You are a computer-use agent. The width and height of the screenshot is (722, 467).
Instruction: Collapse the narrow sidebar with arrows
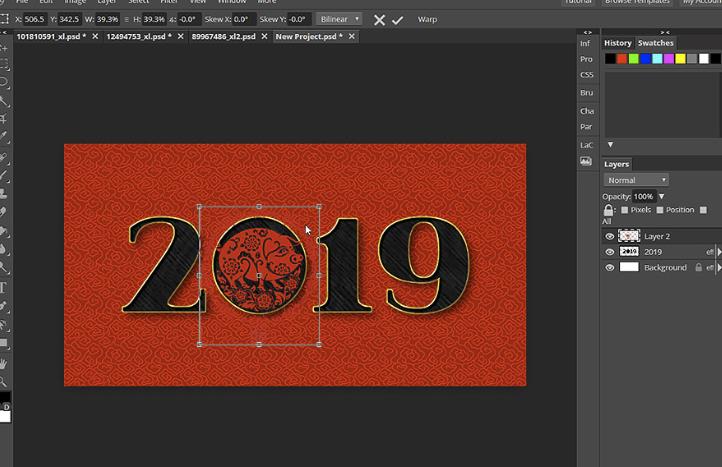[588, 32]
